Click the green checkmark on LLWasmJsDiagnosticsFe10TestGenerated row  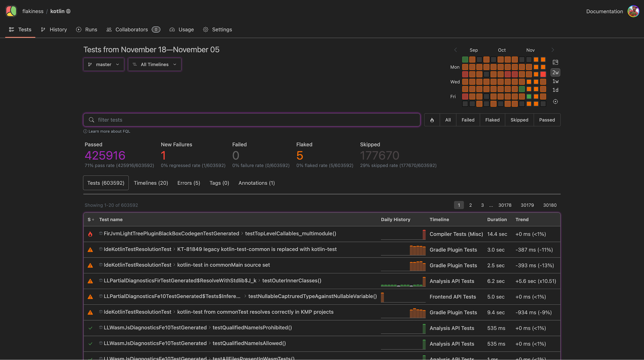tap(90, 328)
